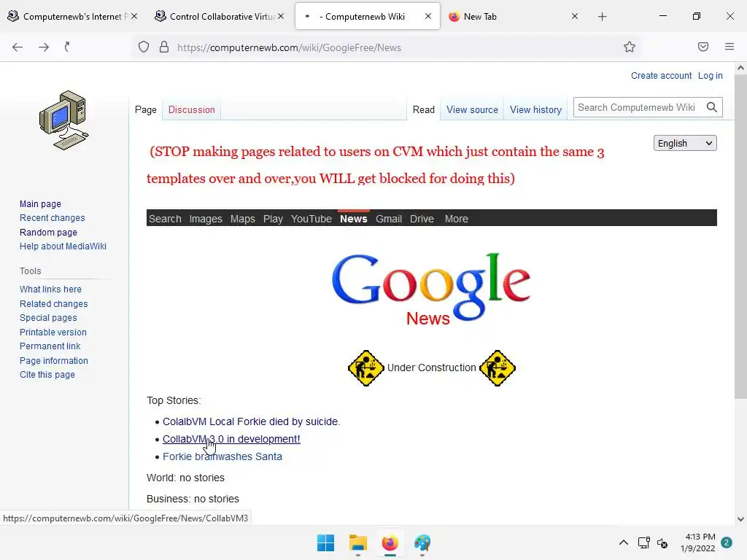The image size is (747, 560).
Task: Go to Main page in sidebar
Action: pos(41,204)
